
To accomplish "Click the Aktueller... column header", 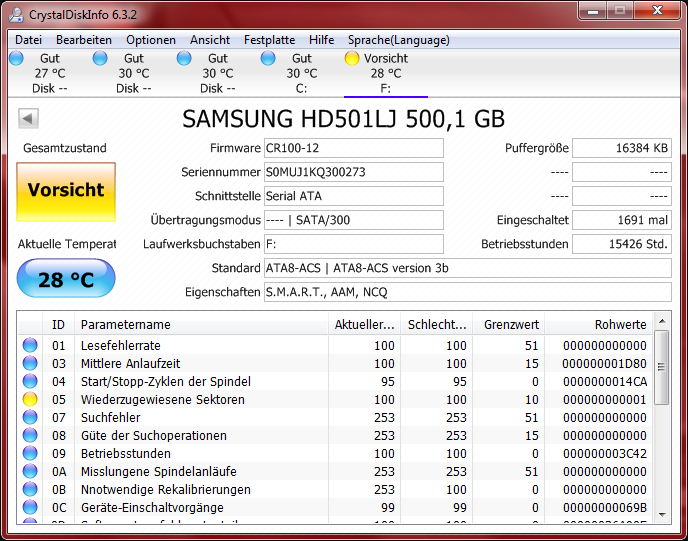I will tap(365, 324).
